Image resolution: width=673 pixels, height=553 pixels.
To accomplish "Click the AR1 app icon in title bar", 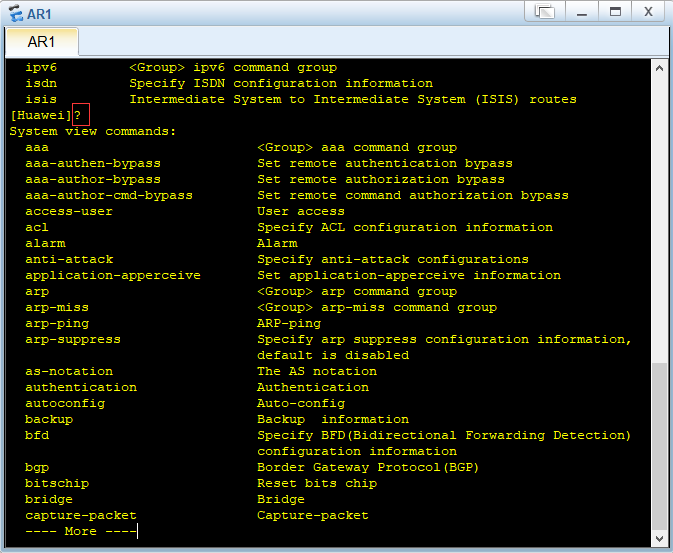I will pos(15,13).
